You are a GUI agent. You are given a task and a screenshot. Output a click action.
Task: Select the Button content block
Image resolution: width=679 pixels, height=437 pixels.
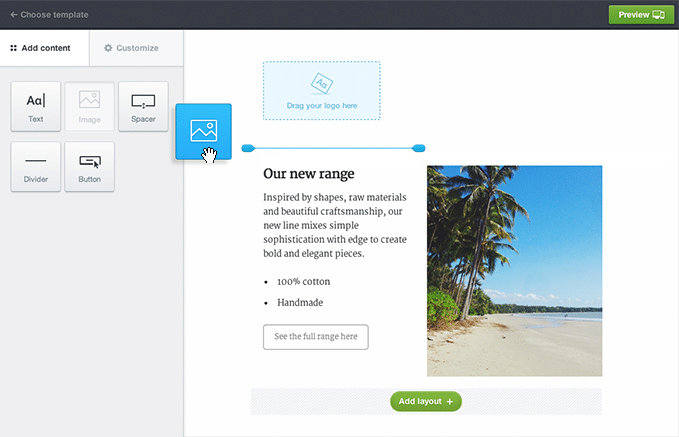point(89,167)
